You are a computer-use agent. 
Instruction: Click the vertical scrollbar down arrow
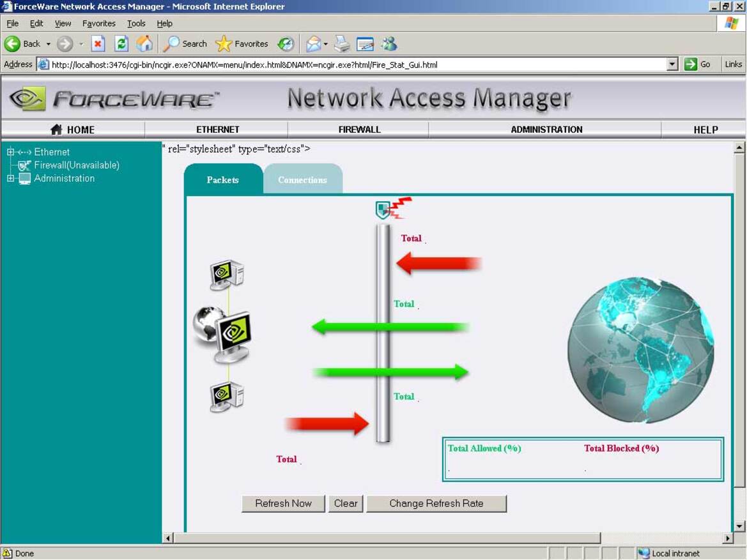click(x=739, y=526)
